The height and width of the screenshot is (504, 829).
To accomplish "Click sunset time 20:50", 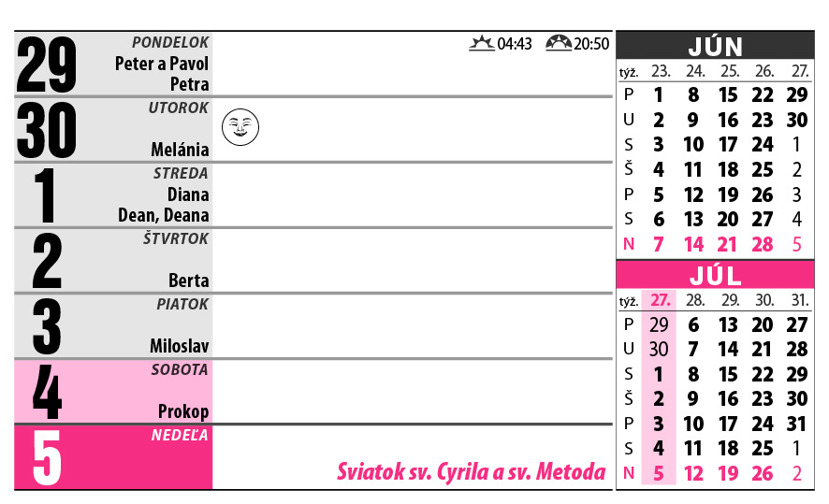I will (591, 44).
